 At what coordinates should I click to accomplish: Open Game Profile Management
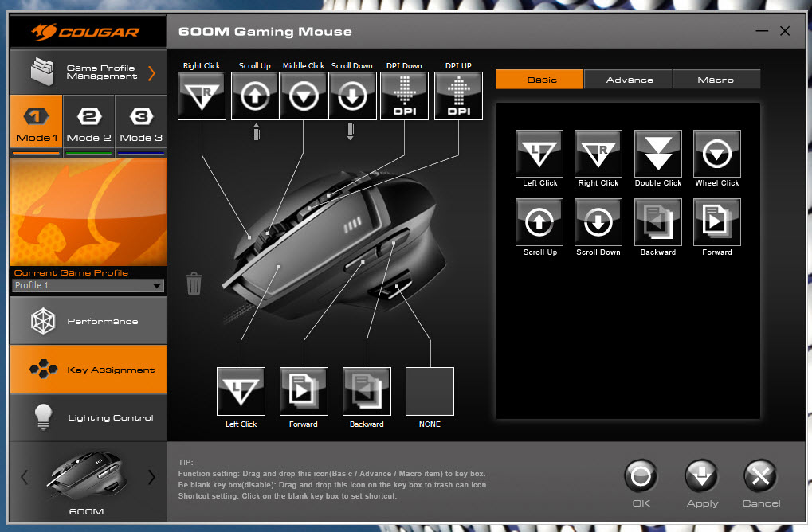[88, 72]
